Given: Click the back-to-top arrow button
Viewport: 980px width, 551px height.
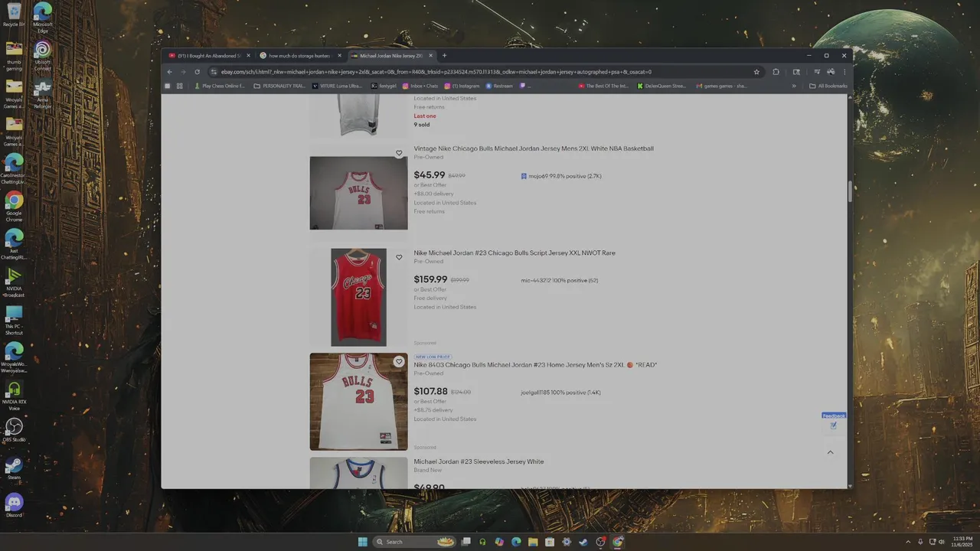Looking at the screenshot, I should (x=830, y=452).
